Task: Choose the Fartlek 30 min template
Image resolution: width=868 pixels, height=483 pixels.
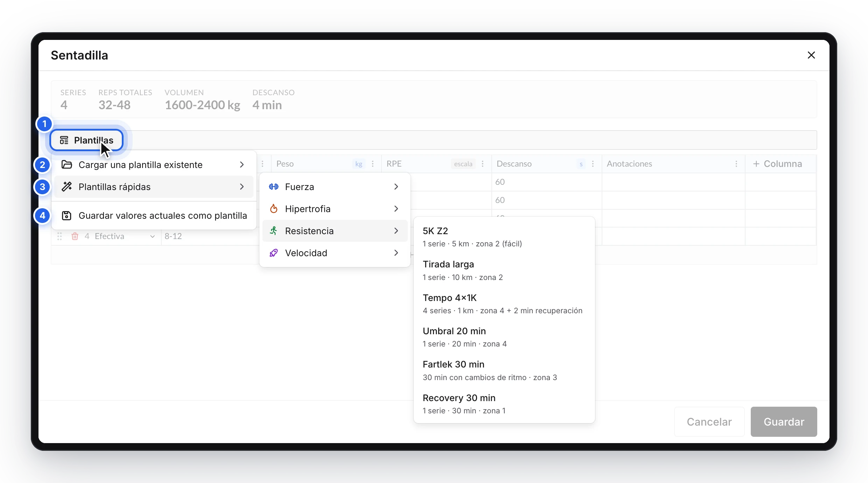Action: click(504, 371)
